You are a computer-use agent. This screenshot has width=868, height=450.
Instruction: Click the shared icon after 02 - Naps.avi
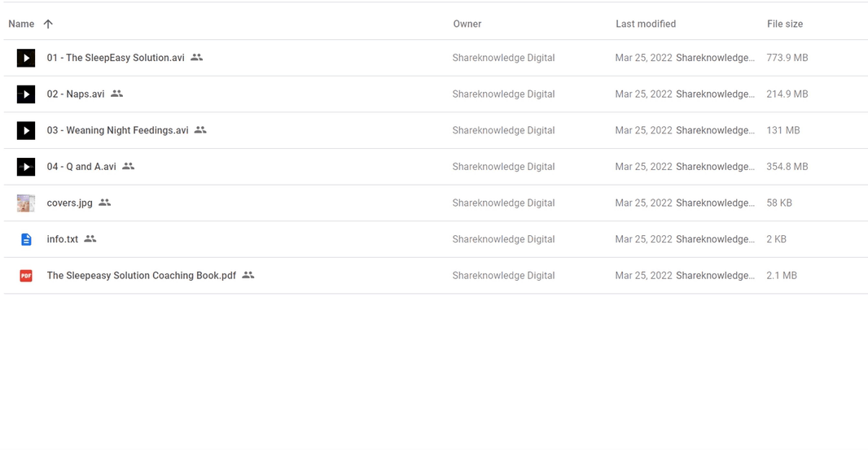tap(116, 94)
